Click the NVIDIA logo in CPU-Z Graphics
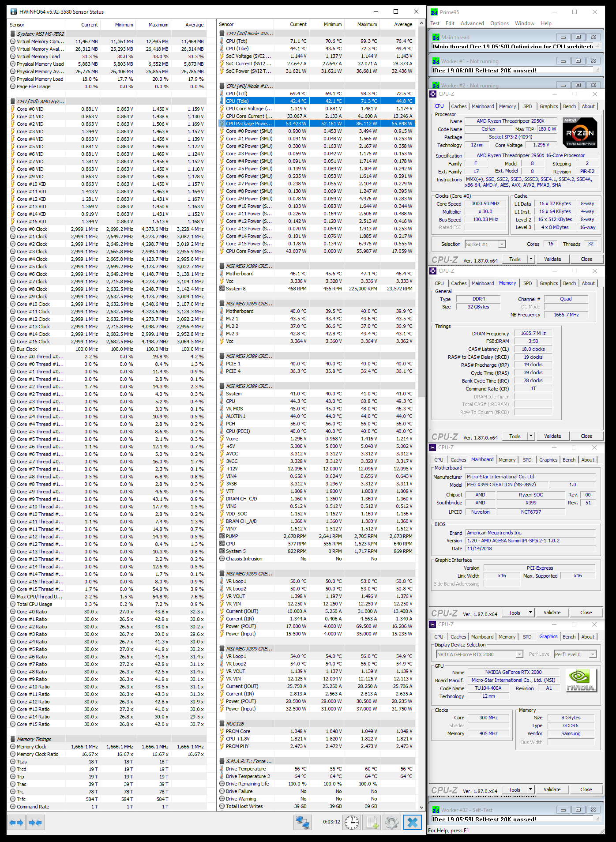This screenshot has width=616, height=842. 581,680
